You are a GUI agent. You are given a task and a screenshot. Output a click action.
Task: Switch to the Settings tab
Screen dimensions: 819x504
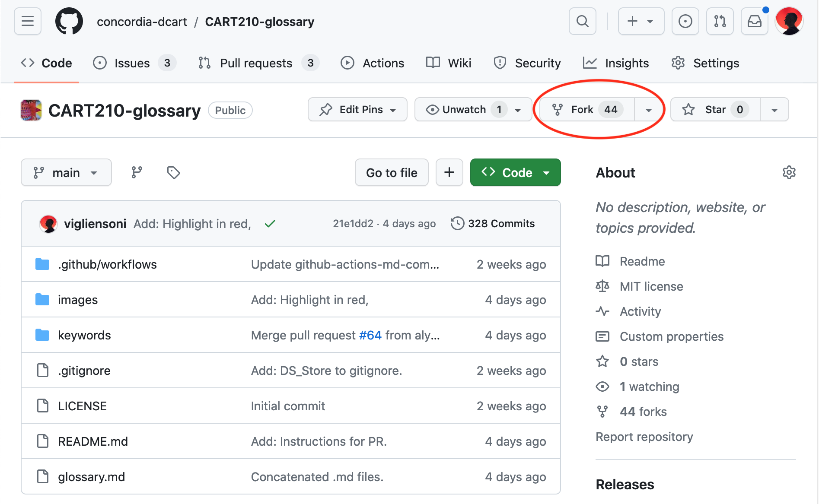point(705,63)
